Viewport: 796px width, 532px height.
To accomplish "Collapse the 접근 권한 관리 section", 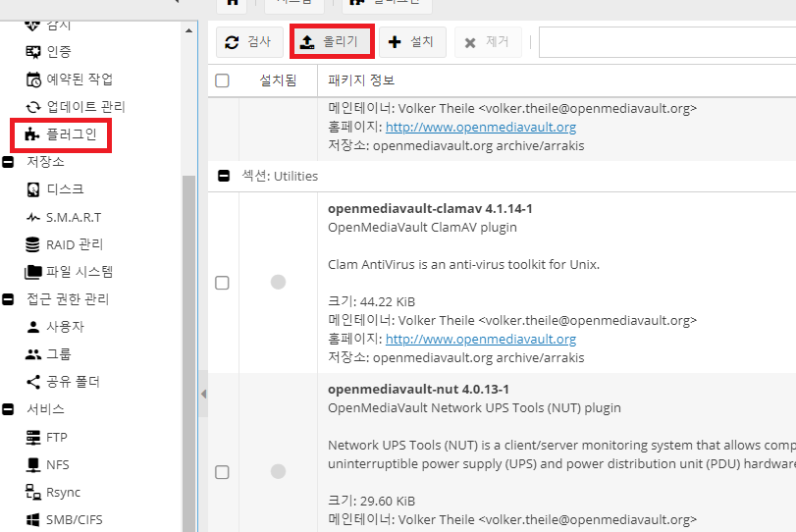I will (8, 299).
